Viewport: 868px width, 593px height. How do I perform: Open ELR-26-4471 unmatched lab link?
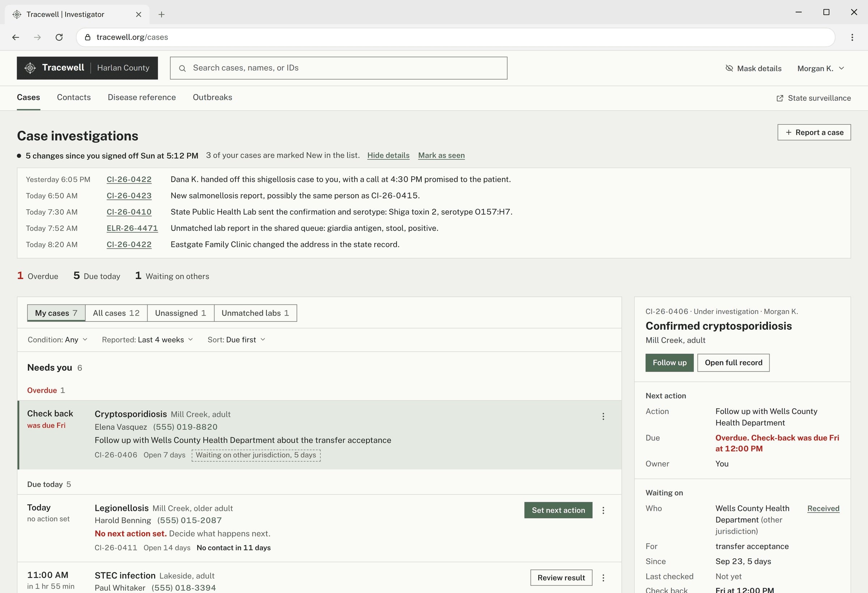pyautogui.click(x=132, y=228)
